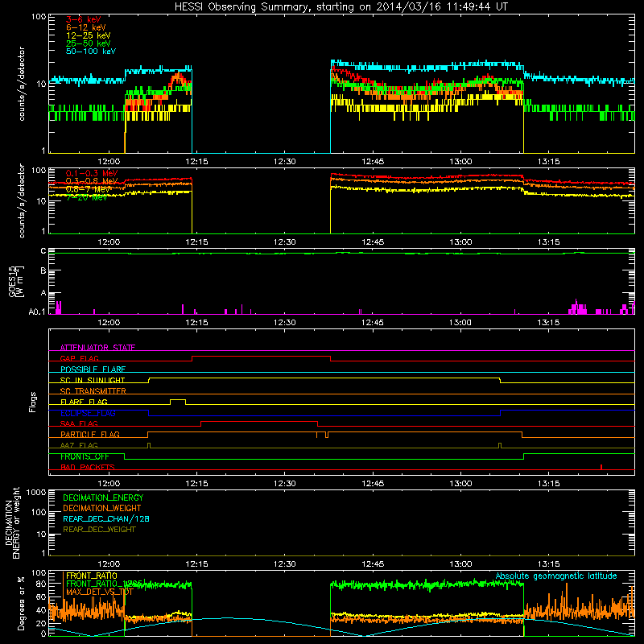The image size is (644, 644).
Task: Click the raised FLARE_FLAG pulse on timeline
Action: 178,399
